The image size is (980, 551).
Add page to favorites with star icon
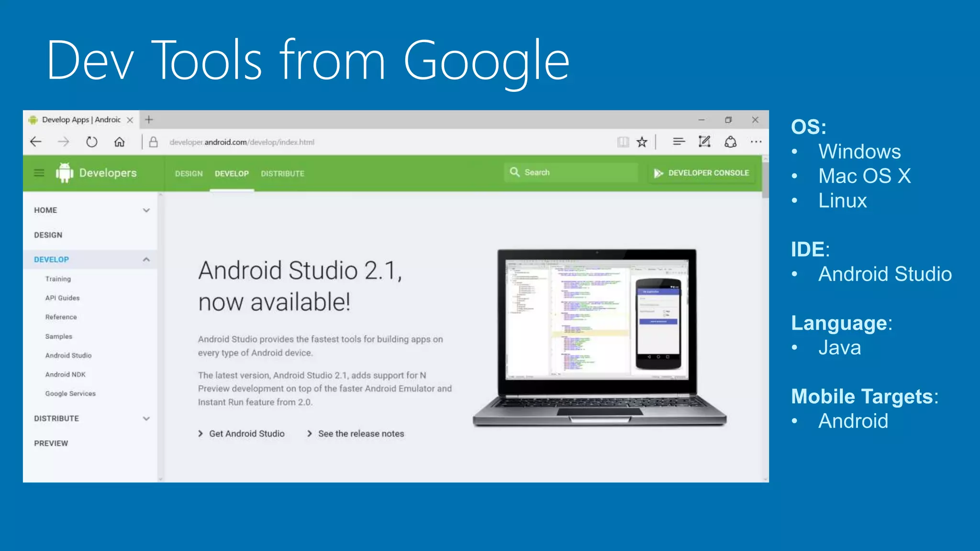tap(642, 142)
